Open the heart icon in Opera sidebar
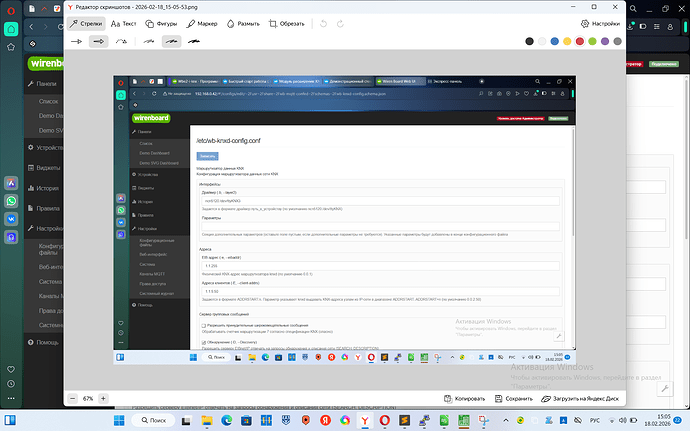 [11, 369]
